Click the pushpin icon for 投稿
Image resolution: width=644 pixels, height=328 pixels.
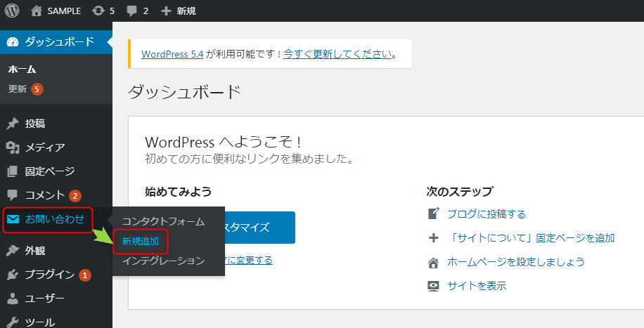[13, 124]
